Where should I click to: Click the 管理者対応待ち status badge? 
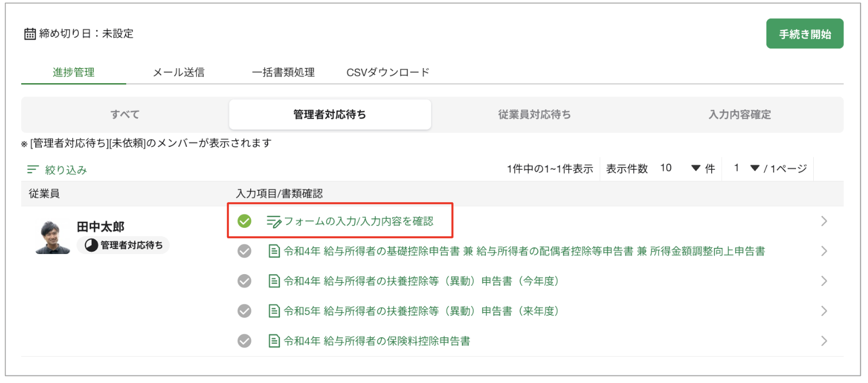(x=123, y=245)
